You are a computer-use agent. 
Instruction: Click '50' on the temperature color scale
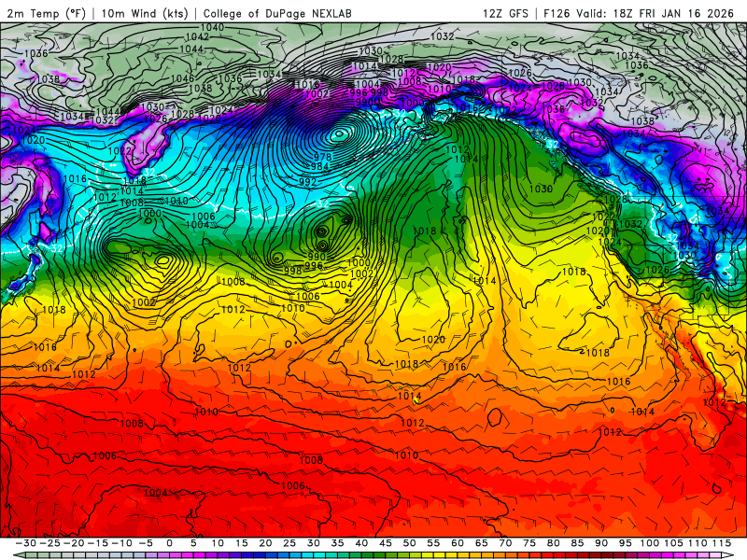click(x=409, y=543)
